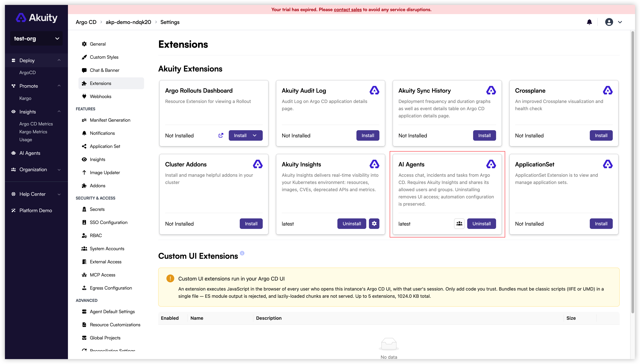Collapse the Insights sidebar section
This screenshot has width=640, height=364.
[x=36, y=112]
